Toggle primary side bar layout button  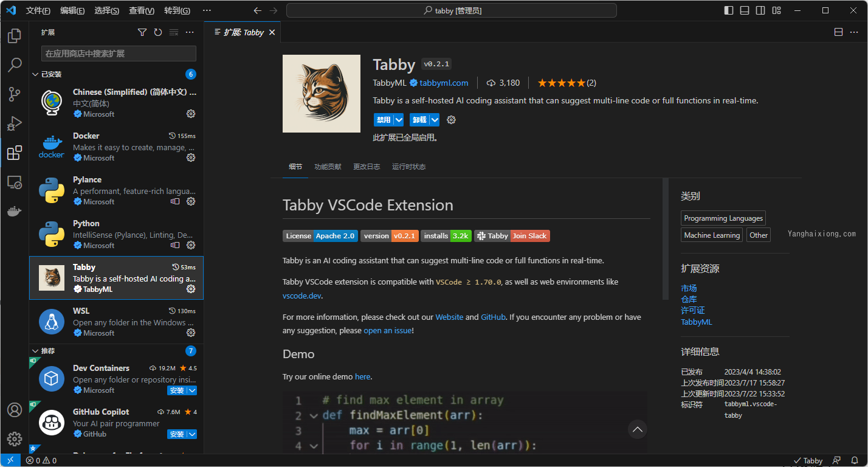tap(729, 10)
